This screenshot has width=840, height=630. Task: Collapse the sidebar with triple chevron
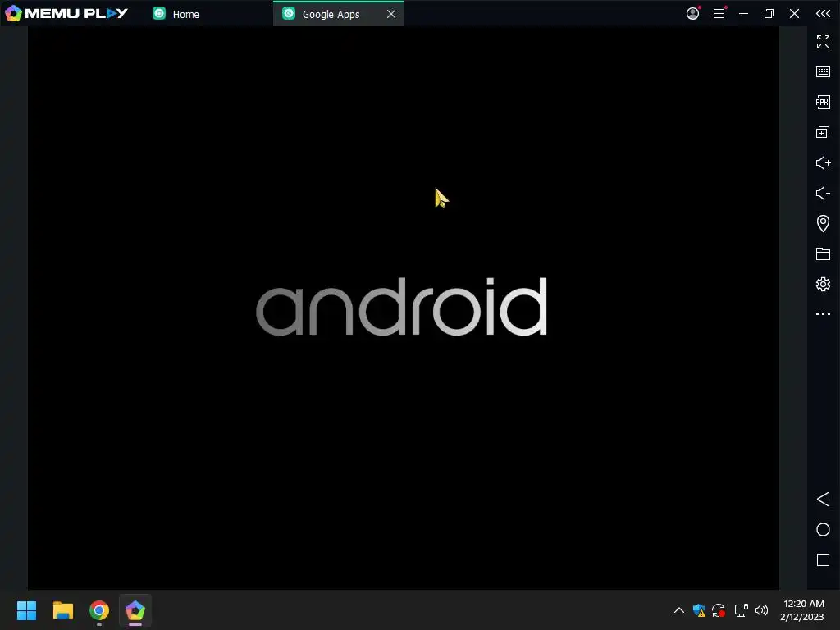point(823,13)
